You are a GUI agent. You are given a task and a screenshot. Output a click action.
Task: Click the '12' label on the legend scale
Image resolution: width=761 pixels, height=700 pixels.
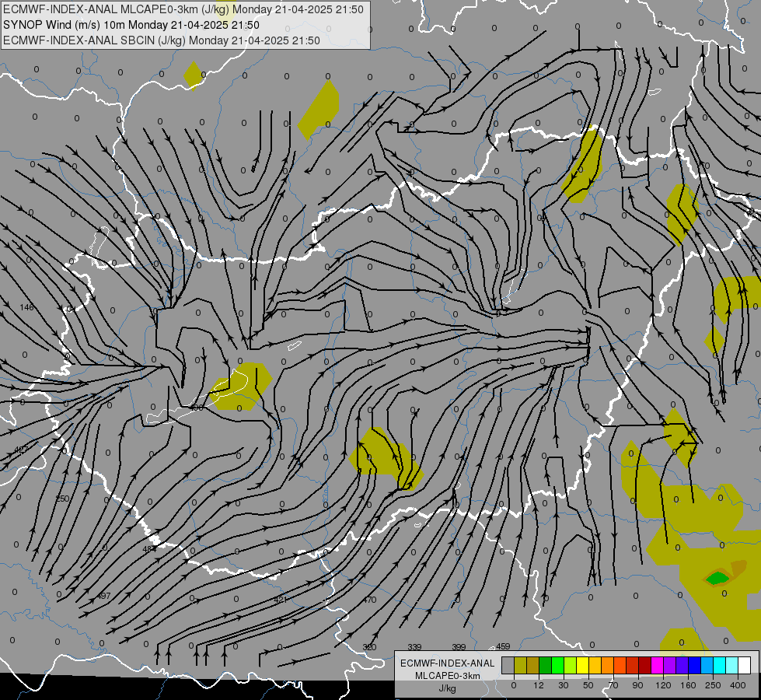539,685
